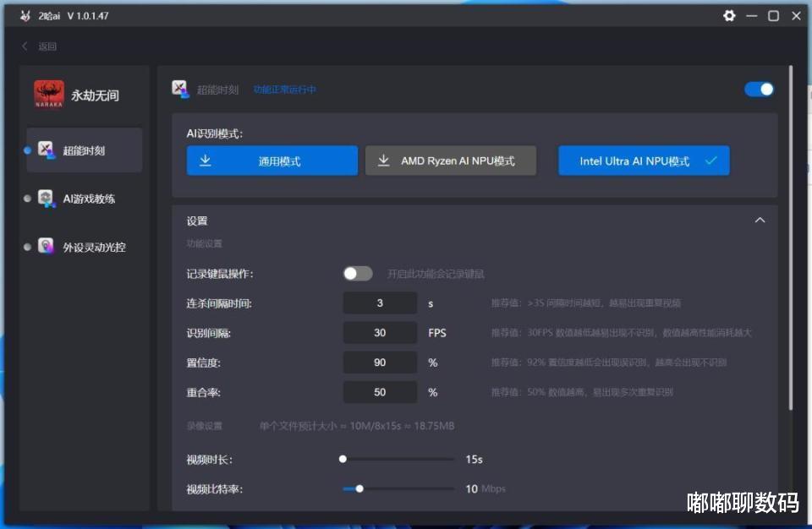The image size is (812, 529).
Task: Click the AI识别模式 label
Action: pyautogui.click(x=215, y=134)
